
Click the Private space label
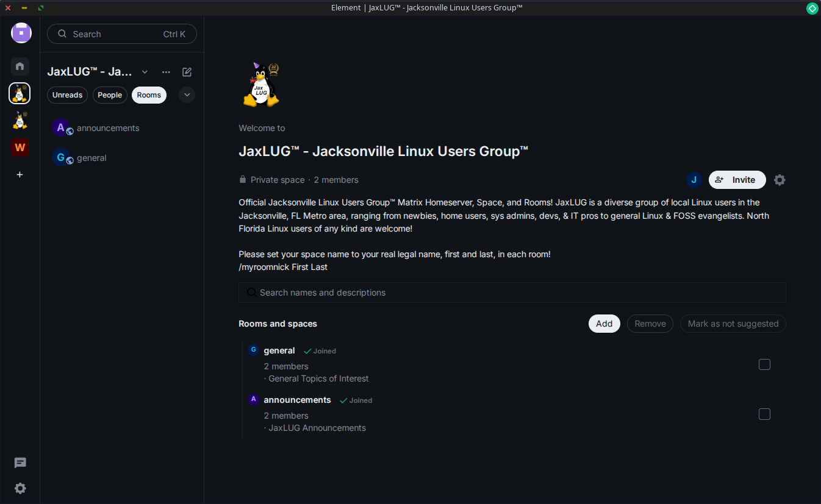278,180
